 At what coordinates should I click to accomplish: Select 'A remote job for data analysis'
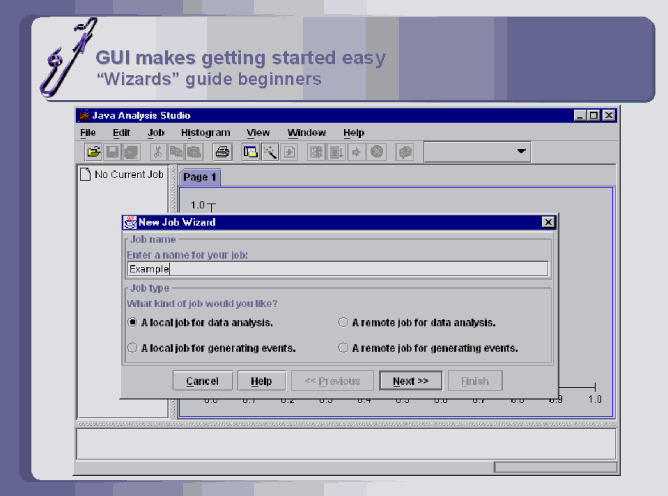click(343, 323)
